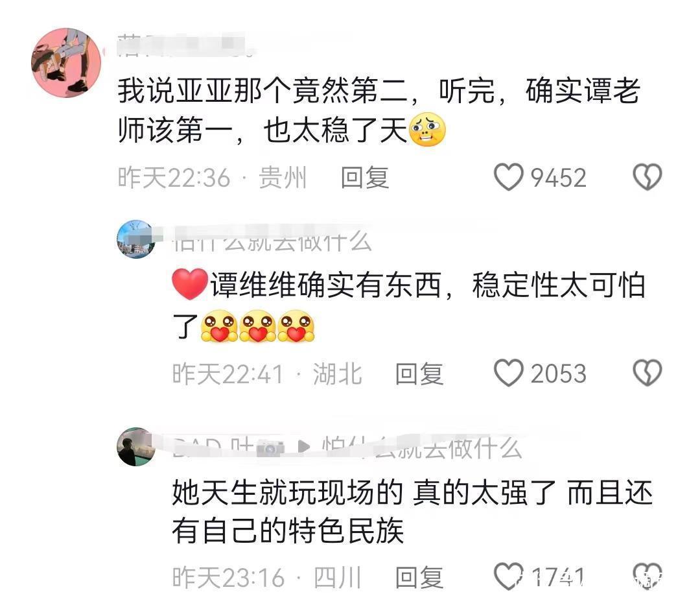Like the Hubei reply with 2053 likes
700x594 pixels.
coord(509,373)
